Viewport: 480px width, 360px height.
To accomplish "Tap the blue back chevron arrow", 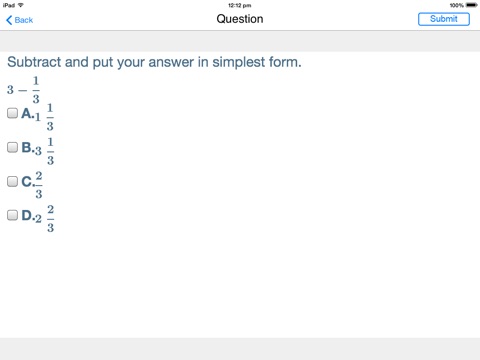I will point(9,20).
